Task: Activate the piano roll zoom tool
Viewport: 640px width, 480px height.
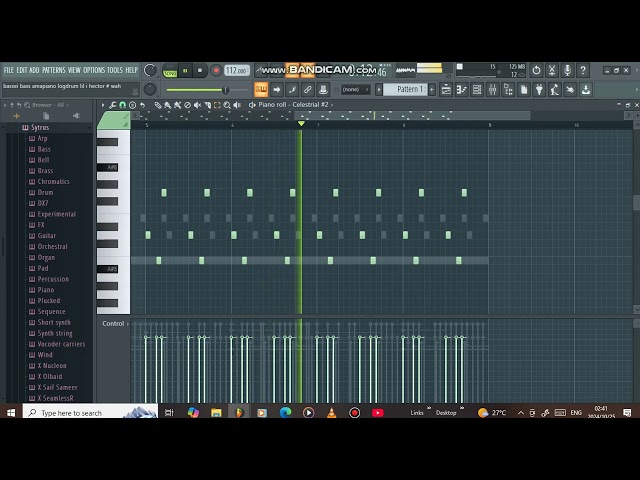Action: point(227,105)
